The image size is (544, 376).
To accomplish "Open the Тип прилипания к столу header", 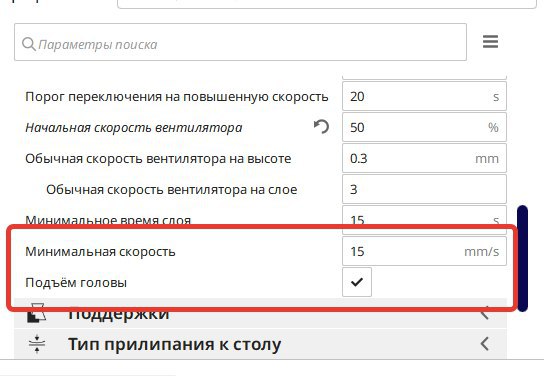I will (260, 344).
